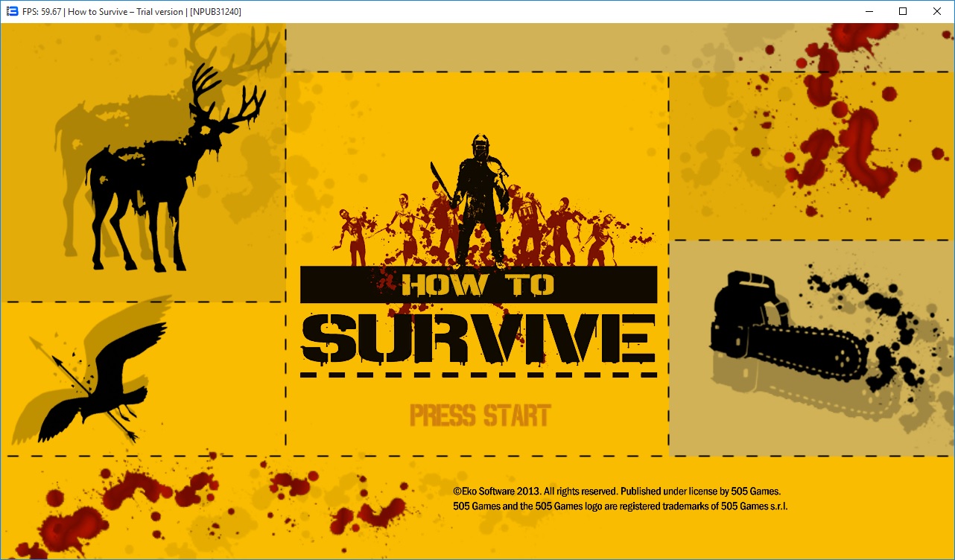
Task: Click the zombie deer silhouette artwork
Action: coord(176,168)
